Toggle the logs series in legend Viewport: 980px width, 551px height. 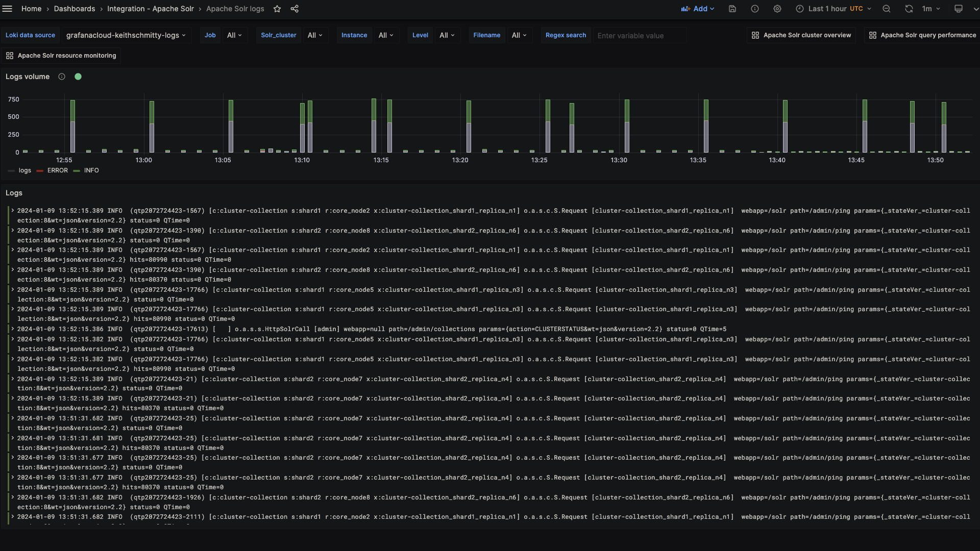pyautogui.click(x=24, y=170)
